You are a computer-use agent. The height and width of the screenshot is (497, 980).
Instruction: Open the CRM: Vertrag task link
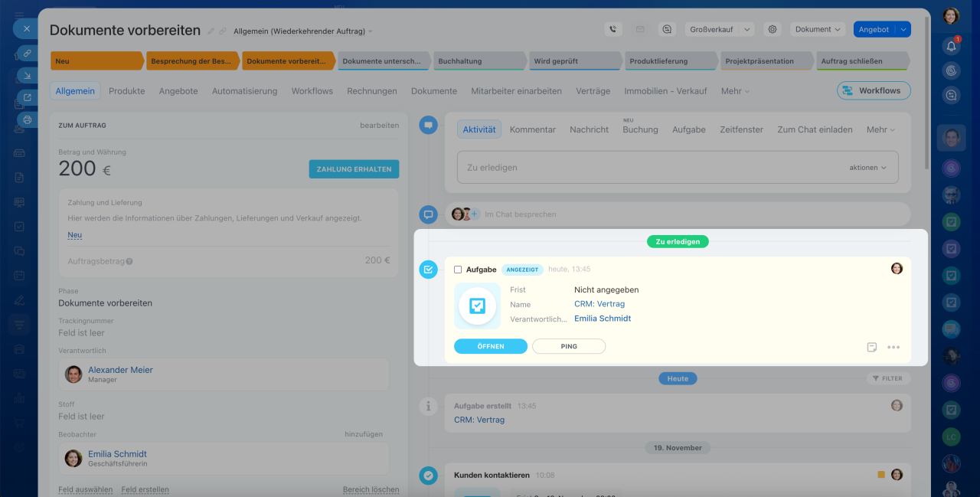(599, 304)
